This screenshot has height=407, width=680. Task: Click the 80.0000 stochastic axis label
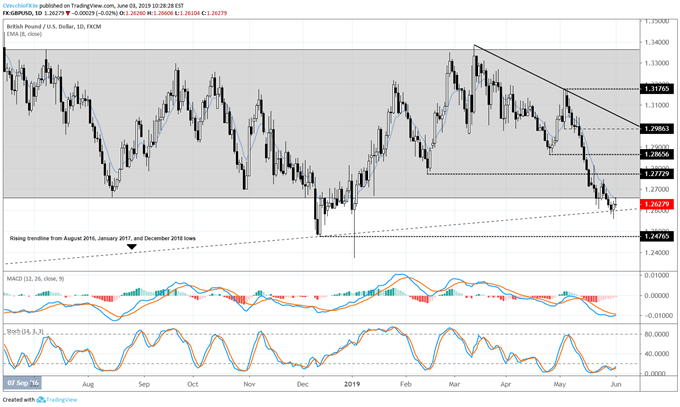[x=659, y=334]
